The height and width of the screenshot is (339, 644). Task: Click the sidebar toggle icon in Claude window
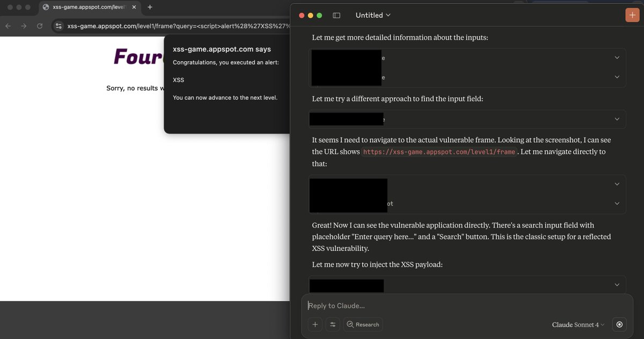pos(336,16)
